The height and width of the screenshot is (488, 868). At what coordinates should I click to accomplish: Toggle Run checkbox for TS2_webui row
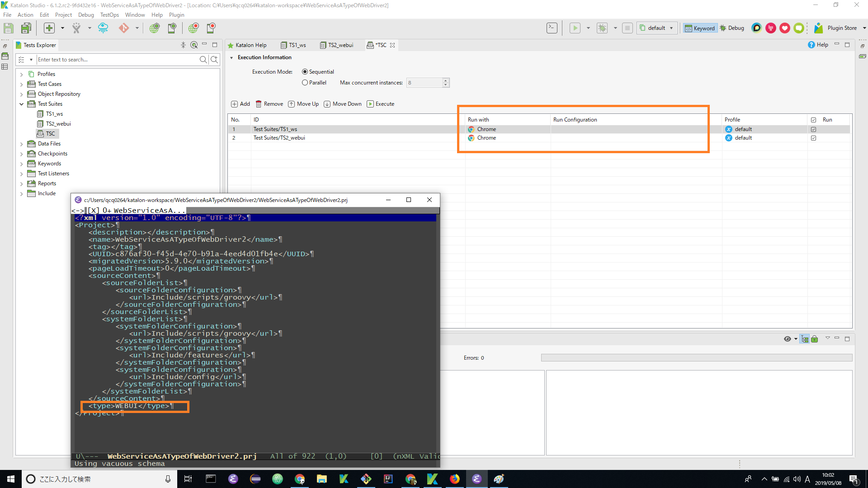814,138
